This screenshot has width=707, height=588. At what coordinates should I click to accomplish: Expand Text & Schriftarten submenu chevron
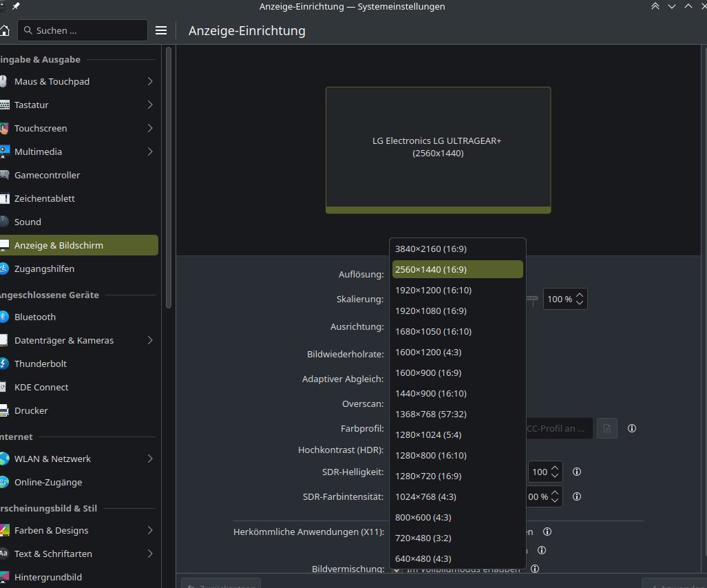150,554
